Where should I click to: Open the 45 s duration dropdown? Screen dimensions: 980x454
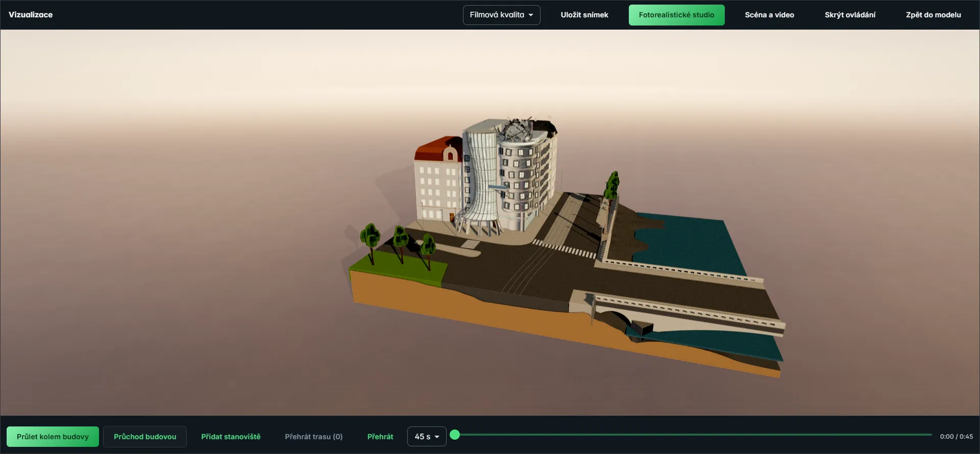(427, 437)
